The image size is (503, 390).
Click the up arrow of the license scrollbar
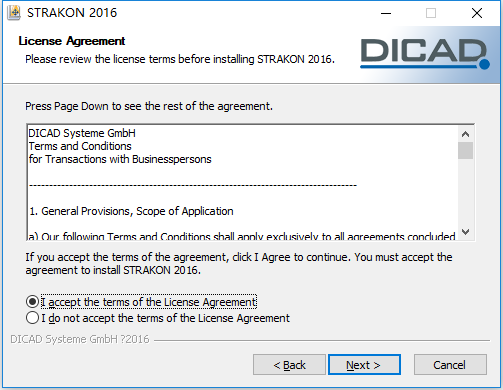465,134
